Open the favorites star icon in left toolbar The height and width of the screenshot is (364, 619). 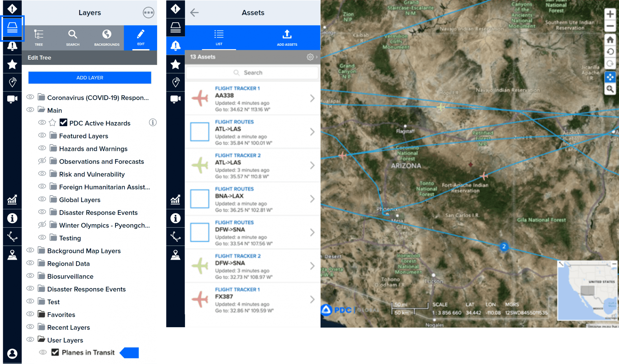[x=12, y=64]
